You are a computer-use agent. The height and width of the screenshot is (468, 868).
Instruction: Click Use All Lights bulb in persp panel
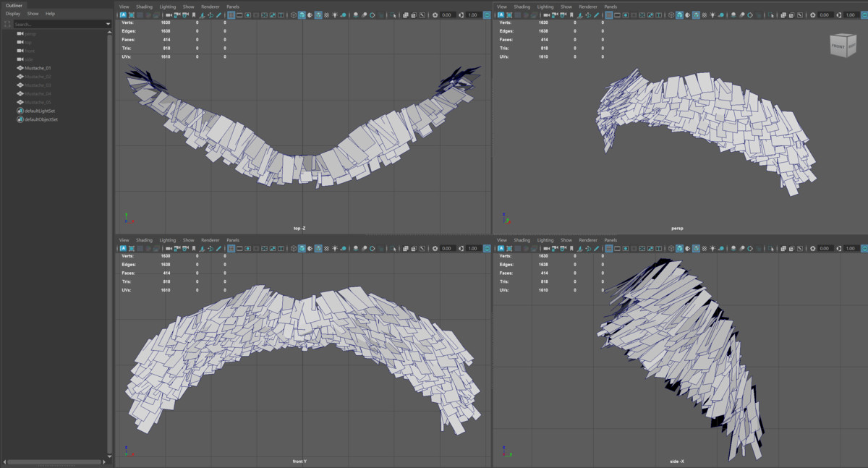712,15
